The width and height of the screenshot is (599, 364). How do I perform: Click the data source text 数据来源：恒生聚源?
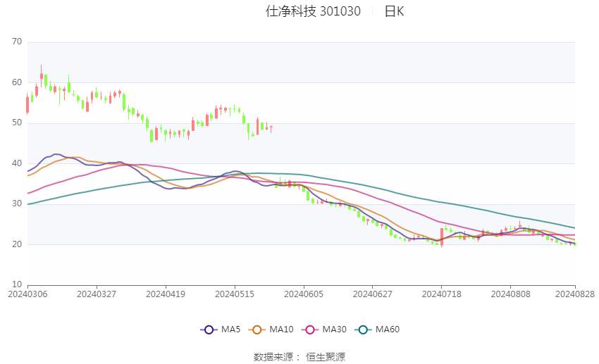pos(299,357)
